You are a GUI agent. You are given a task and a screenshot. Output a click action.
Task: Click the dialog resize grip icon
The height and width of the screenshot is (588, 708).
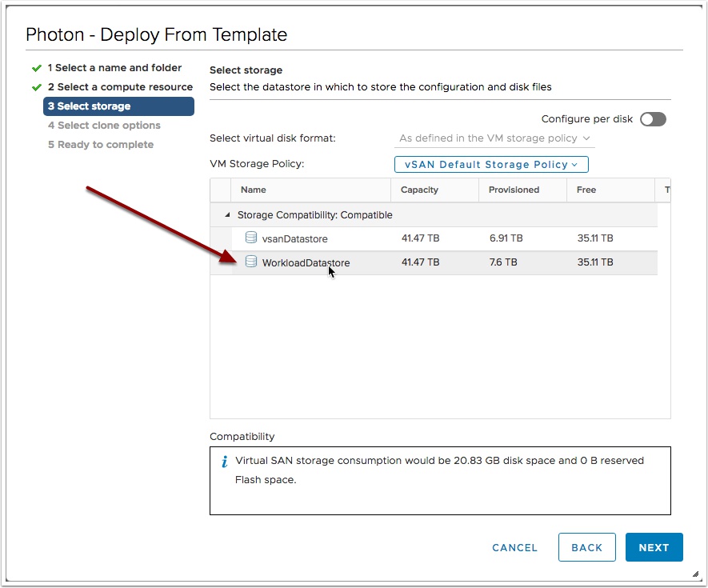coord(695,574)
